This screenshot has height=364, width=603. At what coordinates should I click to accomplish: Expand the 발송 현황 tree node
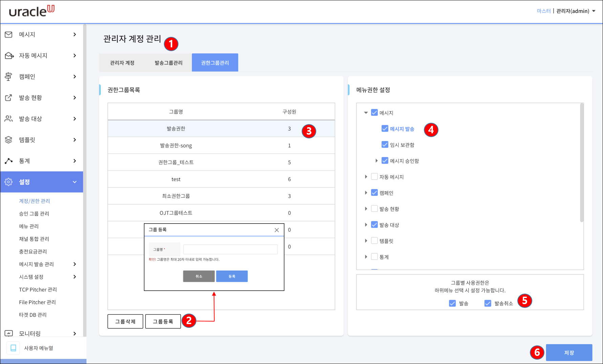coord(366,209)
